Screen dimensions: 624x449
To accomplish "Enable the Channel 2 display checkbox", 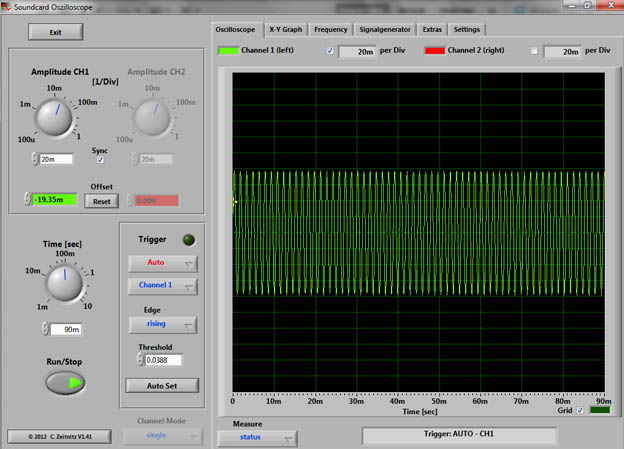I will pyautogui.click(x=534, y=50).
